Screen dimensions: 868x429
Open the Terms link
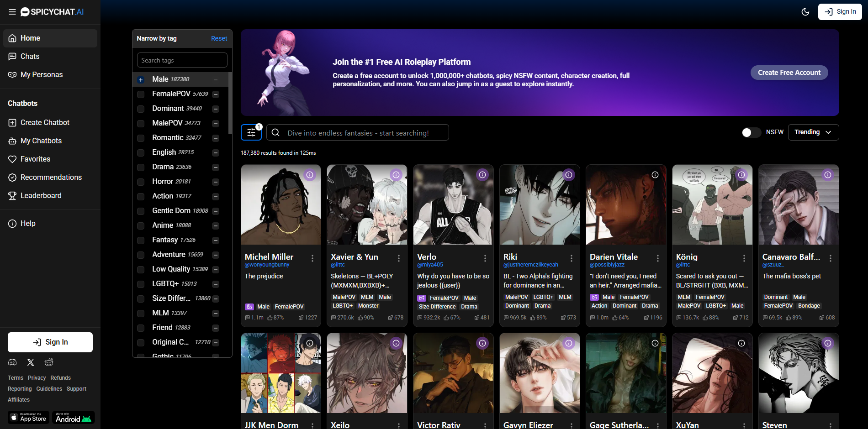(x=16, y=378)
